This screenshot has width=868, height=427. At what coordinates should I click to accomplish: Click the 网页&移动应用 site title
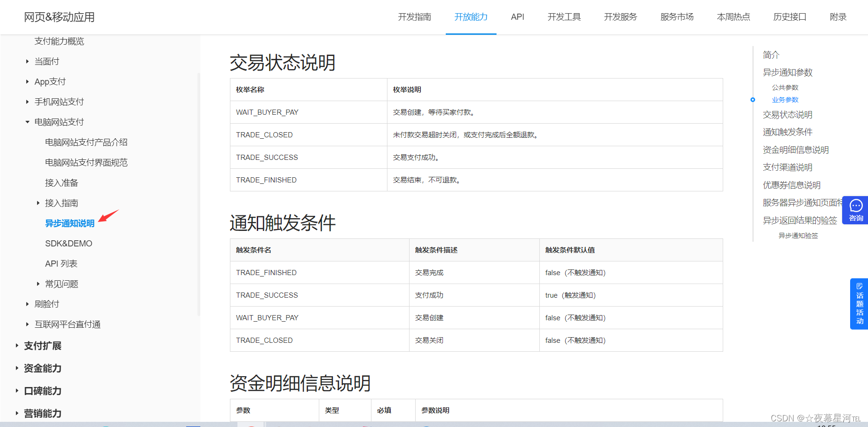[59, 17]
